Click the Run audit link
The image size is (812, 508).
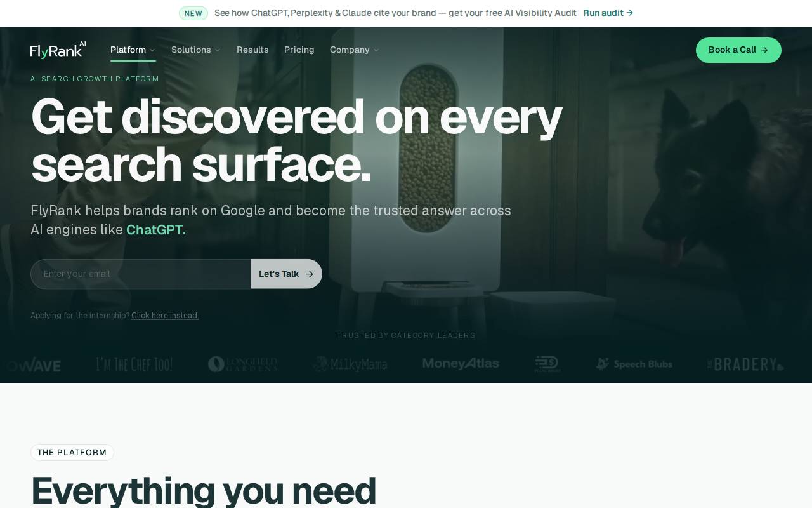(x=608, y=13)
